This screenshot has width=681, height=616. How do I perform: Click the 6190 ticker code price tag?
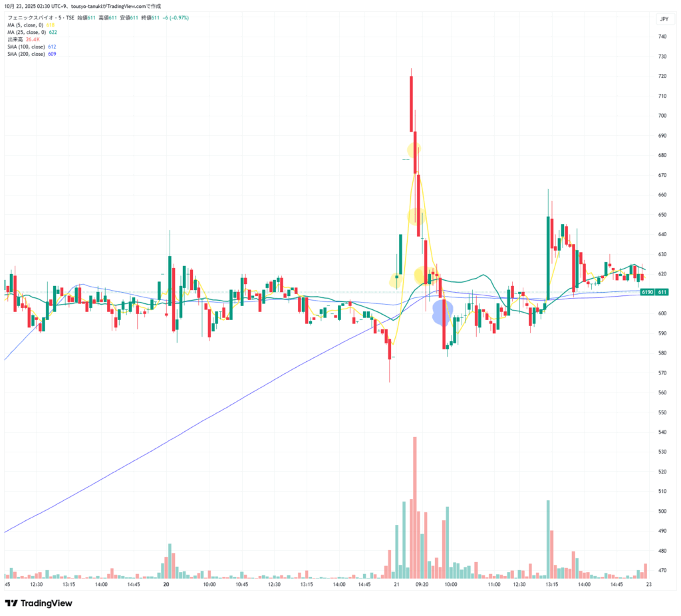(x=646, y=292)
